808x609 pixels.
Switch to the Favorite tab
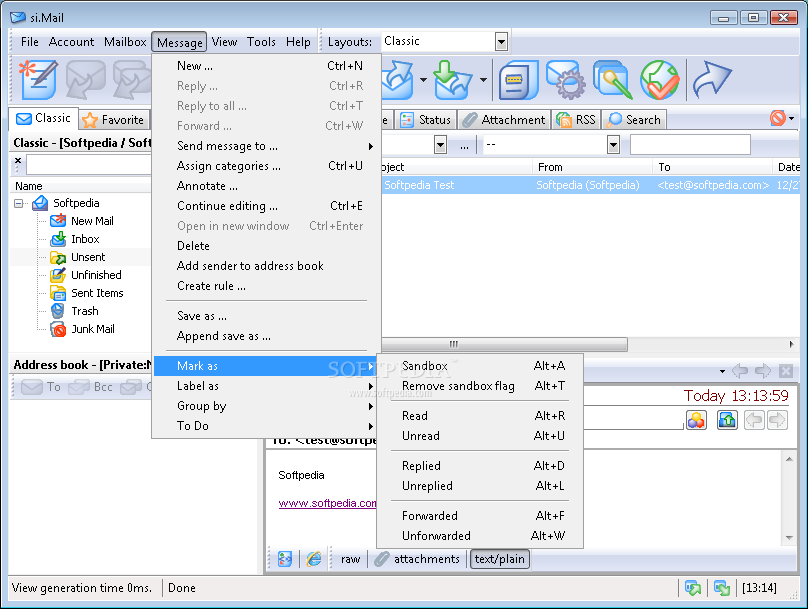[113, 120]
